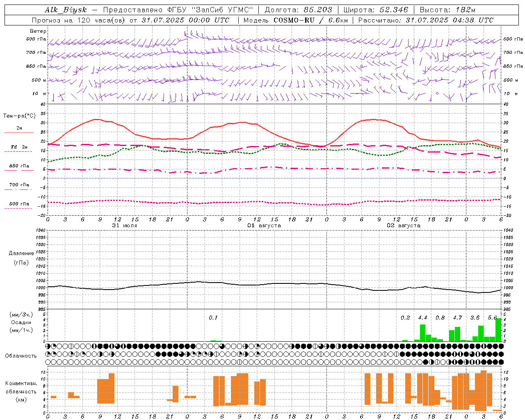
Task: Click the precipitation value '0.8'
Action: (440, 318)
